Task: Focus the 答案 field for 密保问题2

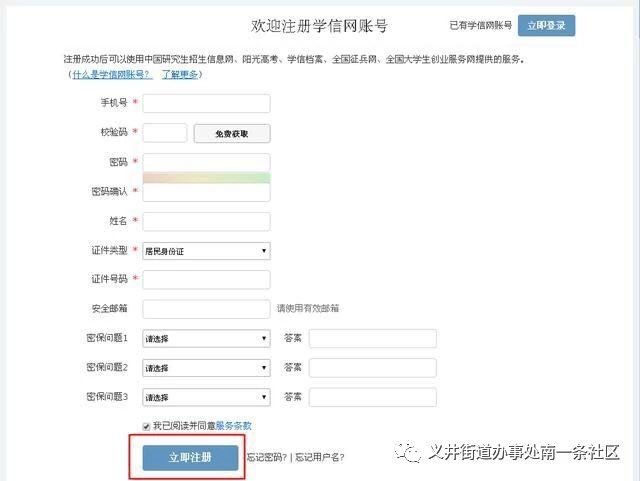Action: (x=373, y=368)
